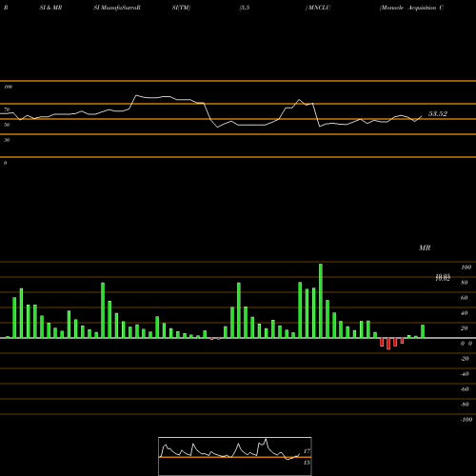The image size is (476, 476).
Task: Click the RSI axis label 100
Action: [x=9, y=87]
